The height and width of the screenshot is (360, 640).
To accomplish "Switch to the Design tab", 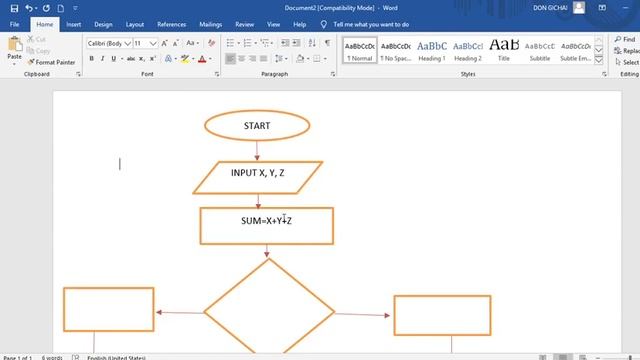I will tap(103, 24).
